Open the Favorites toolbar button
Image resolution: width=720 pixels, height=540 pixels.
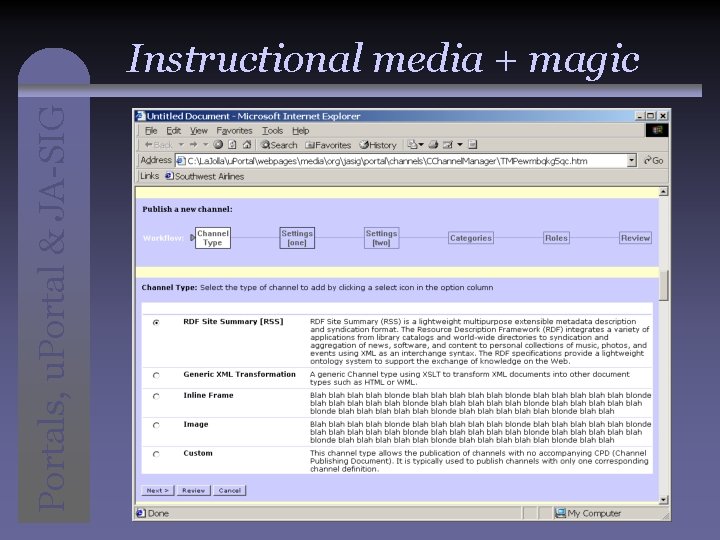click(x=328, y=145)
